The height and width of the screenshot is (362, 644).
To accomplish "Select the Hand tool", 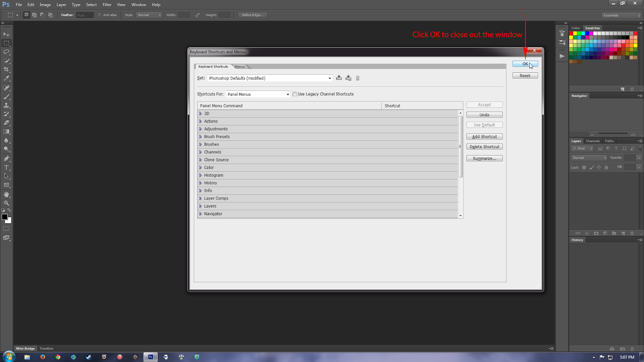I will (x=6, y=194).
